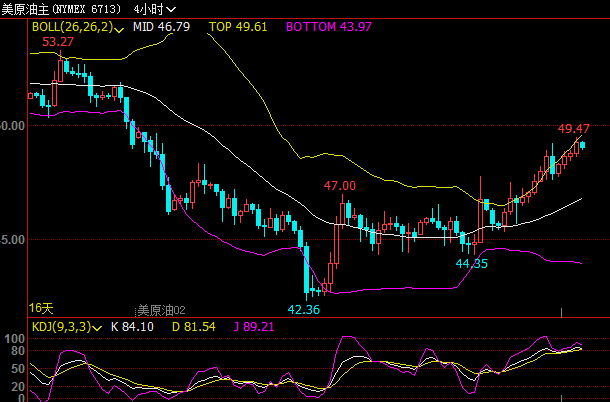The image size is (610, 402).
Task: Click the MID 46.79 value
Action: tap(161, 27)
